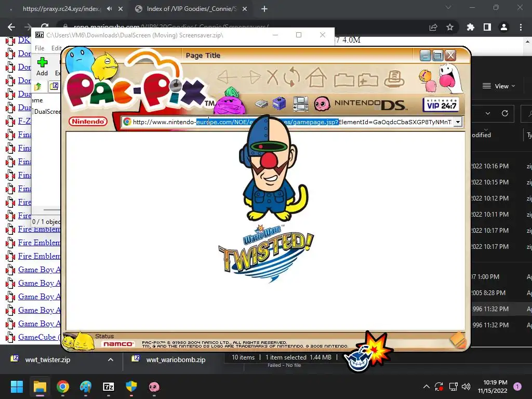Click the GameCube console icon
This screenshot has height=399, width=532.
tap(279, 103)
